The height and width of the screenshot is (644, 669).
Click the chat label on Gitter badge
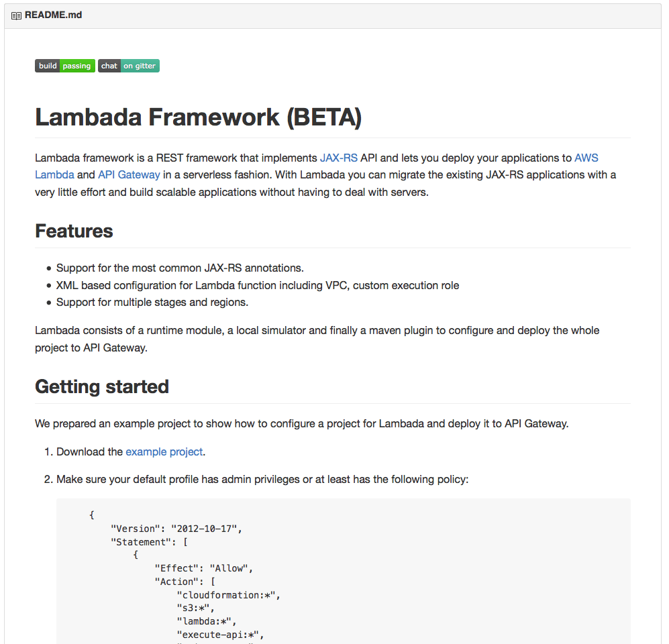coord(109,66)
